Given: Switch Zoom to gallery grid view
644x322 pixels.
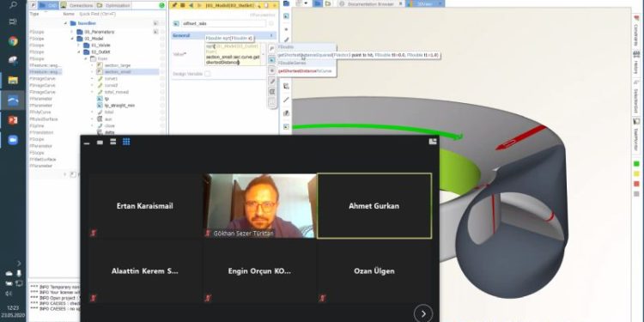Looking at the screenshot, I should (126, 142).
